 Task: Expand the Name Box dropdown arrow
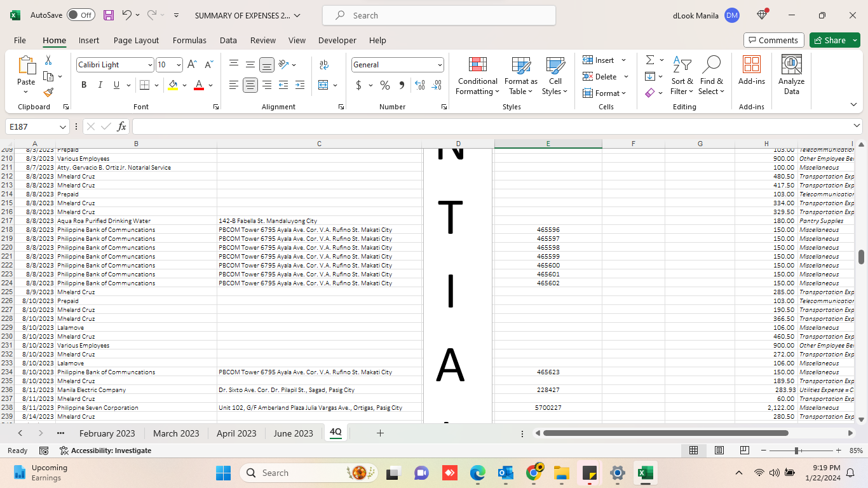tap(62, 126)
